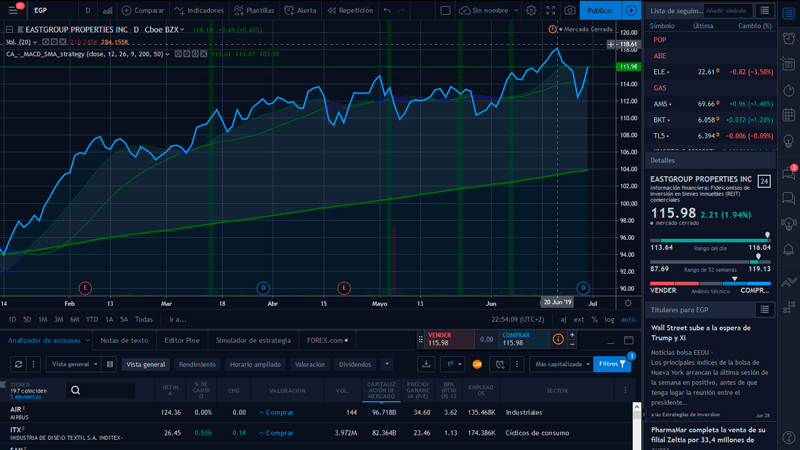Click the VENDER 115.98 button
Image resolution: width=800 pixels, height=450 pixels.
coord(449,339)
